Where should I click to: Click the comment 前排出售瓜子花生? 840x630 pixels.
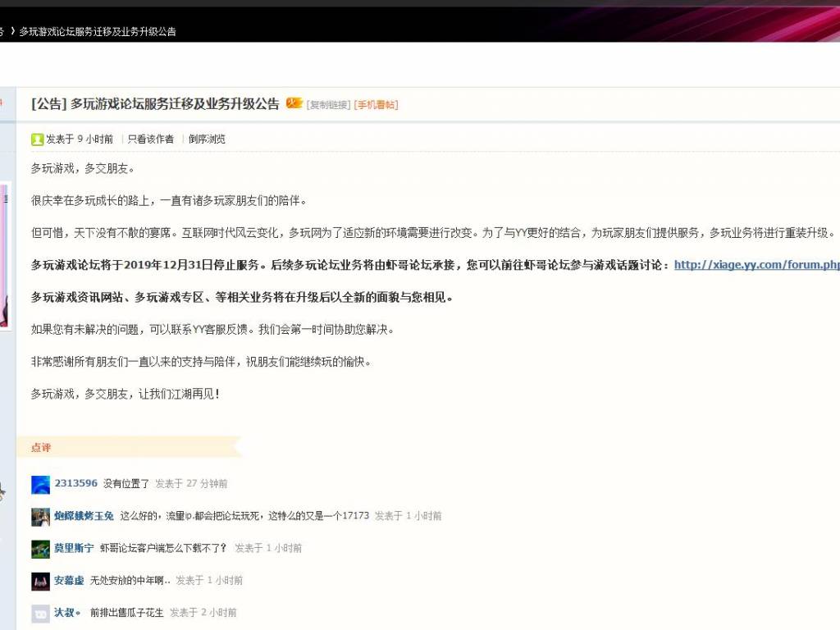(x=127, y=612)
